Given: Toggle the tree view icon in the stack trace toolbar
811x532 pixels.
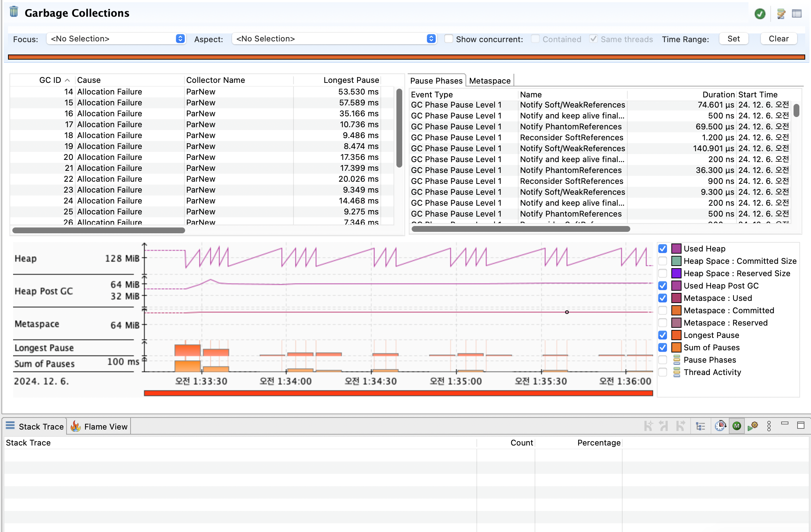Looking at the screenshot, I should [700, 426].
